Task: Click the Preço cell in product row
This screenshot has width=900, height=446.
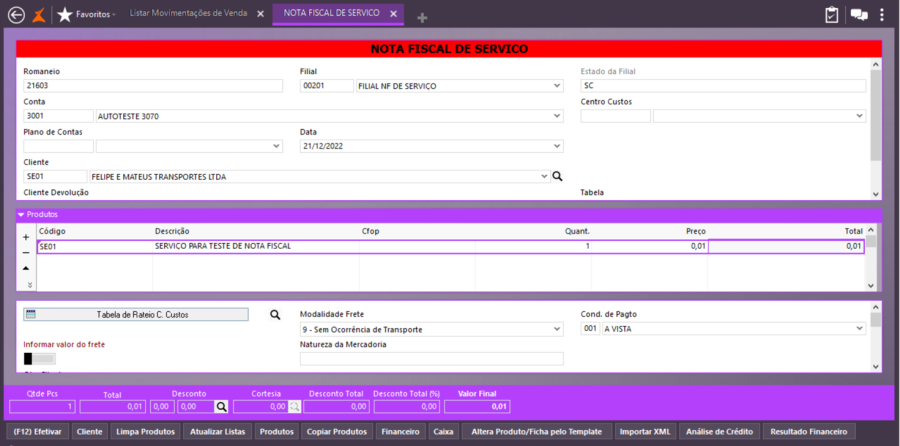Action: (x=649, y=246)
